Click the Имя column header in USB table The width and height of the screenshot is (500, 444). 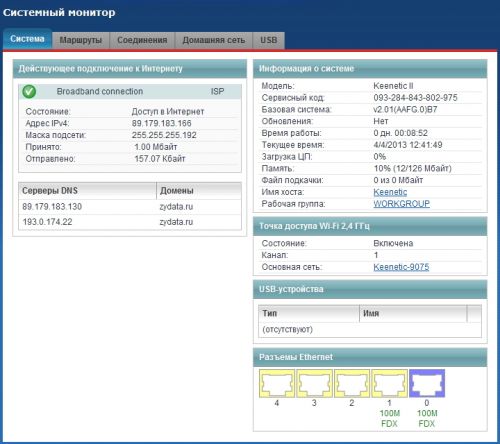point(413,313)
